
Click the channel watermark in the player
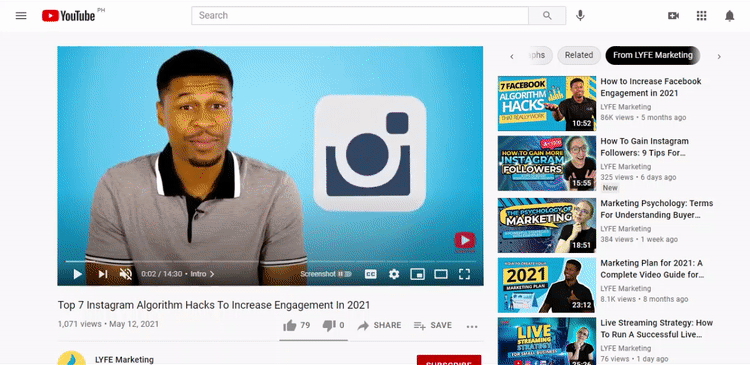[x=464, y=242]
